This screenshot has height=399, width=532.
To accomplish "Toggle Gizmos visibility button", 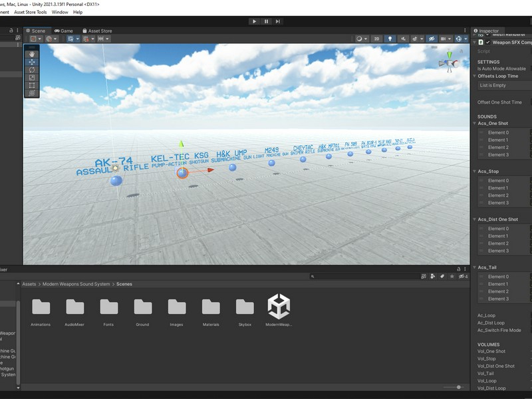I will (x=458, y=39).
